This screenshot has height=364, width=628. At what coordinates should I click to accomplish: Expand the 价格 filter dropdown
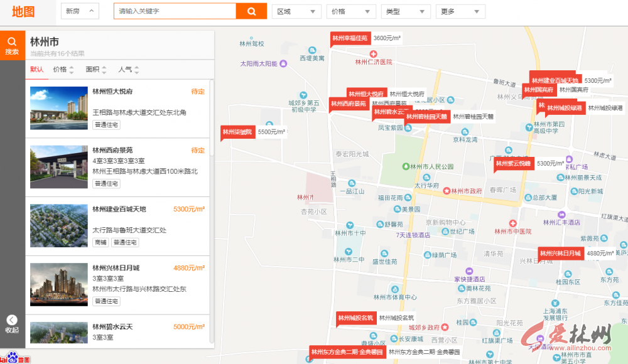(351, 12)
